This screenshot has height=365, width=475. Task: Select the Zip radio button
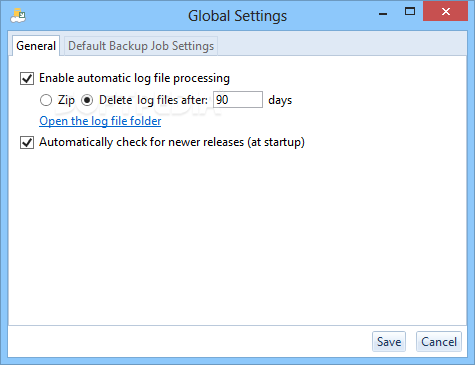(x=46, y=100)
